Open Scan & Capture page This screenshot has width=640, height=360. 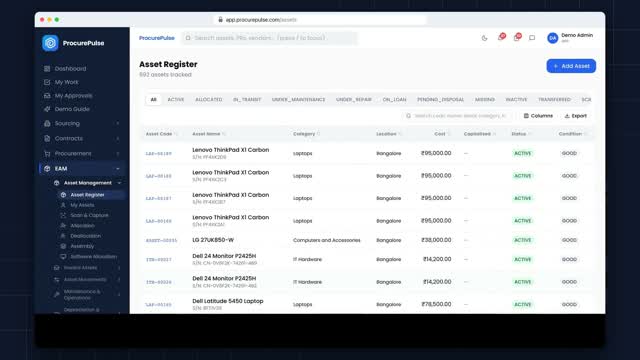click(89, 215)
